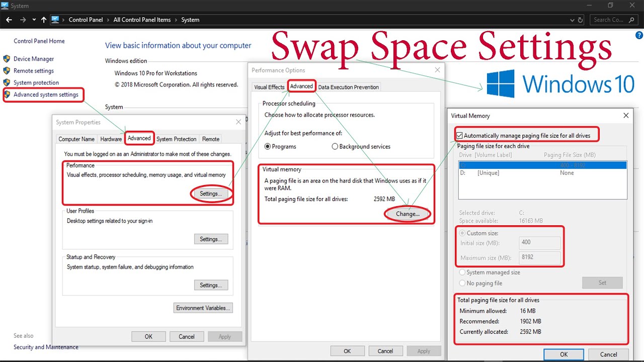Select the Programs radio button
Viewport: 644px width, 362px height.
(x=268, y=147)
